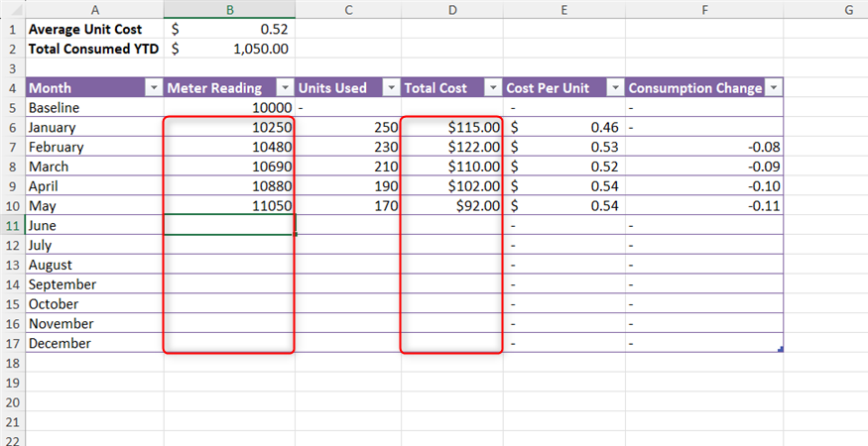Select the 250 units used cell
Image resolution: width=868 pixels, height=446 pixels.
coord(348,127)
